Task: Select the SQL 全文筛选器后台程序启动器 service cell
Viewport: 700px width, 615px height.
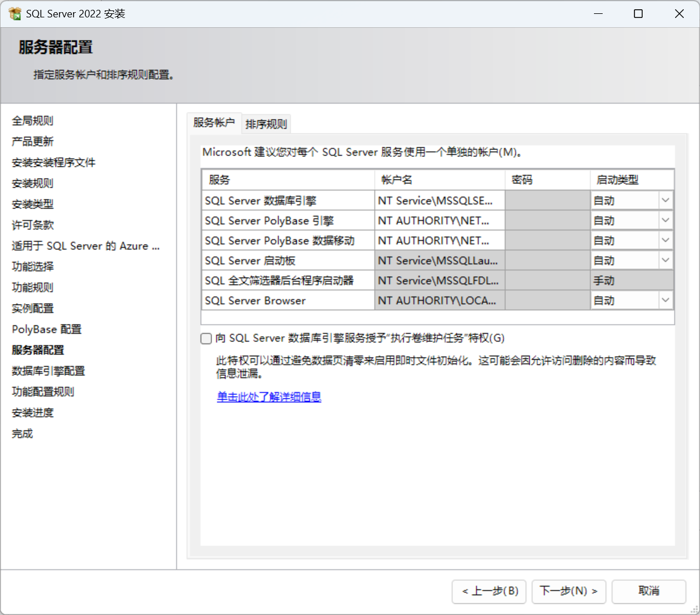Action: click(288, 280)
